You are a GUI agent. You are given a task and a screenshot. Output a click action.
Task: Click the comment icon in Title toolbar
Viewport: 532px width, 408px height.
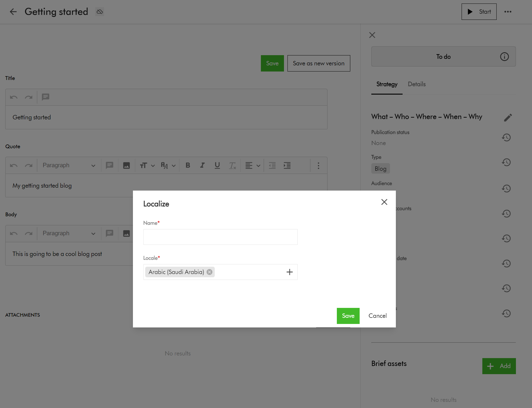[46, 97]
